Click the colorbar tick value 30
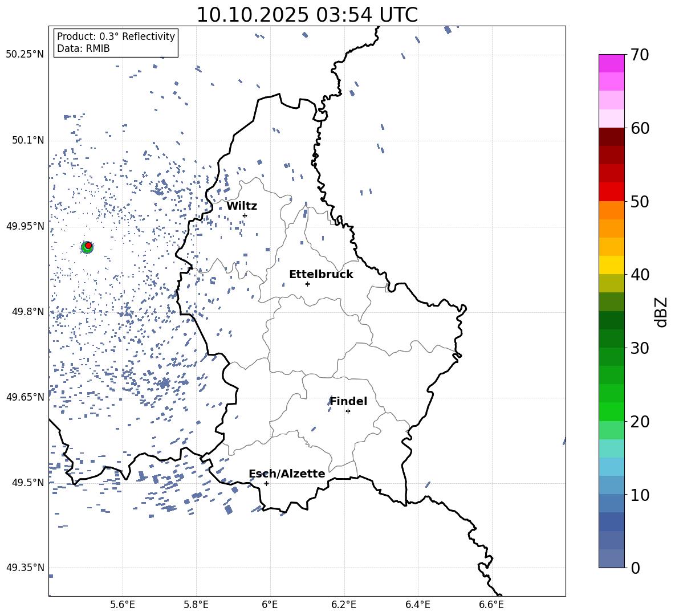 point(640,348)
